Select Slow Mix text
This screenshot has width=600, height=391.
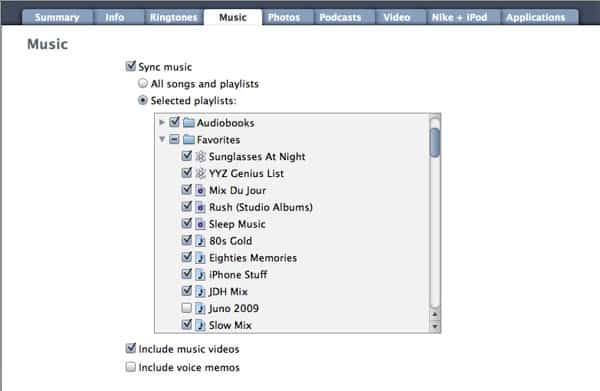point(230,325)
